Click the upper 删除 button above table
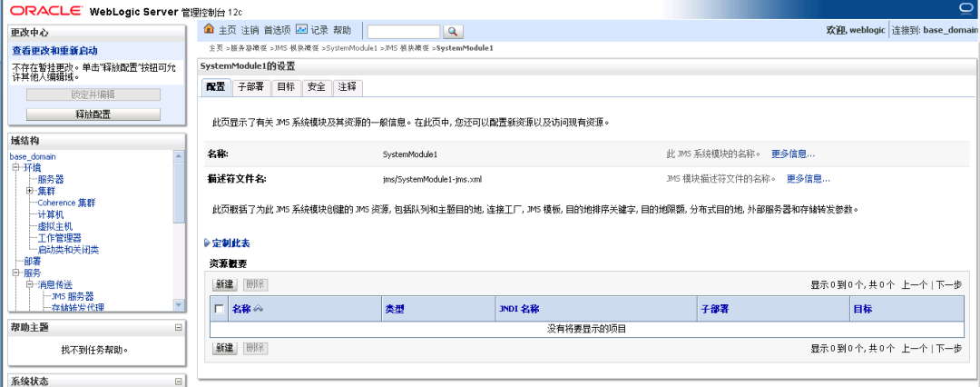The image size is (980, 387). pos(255,284)
